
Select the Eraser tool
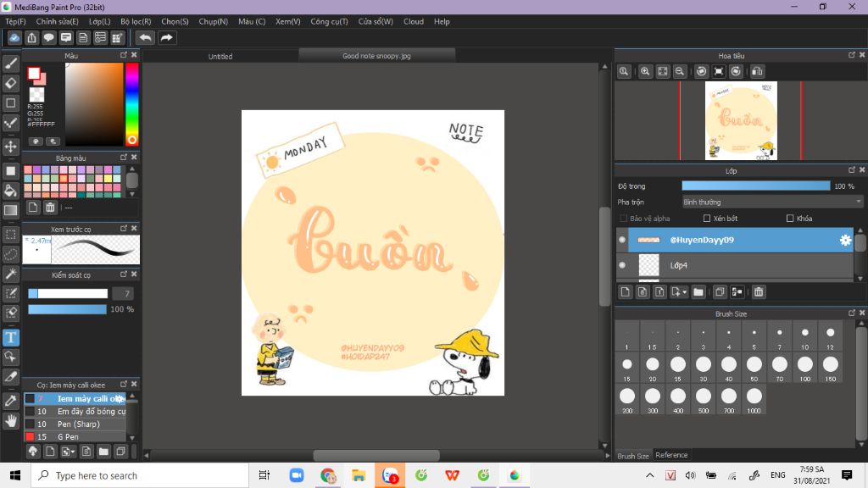point(10,83)
